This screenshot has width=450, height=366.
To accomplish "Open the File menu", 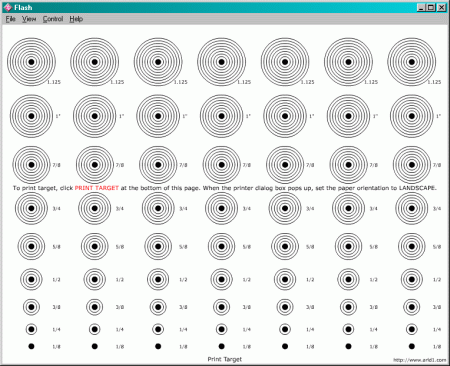I will (11, 19).
